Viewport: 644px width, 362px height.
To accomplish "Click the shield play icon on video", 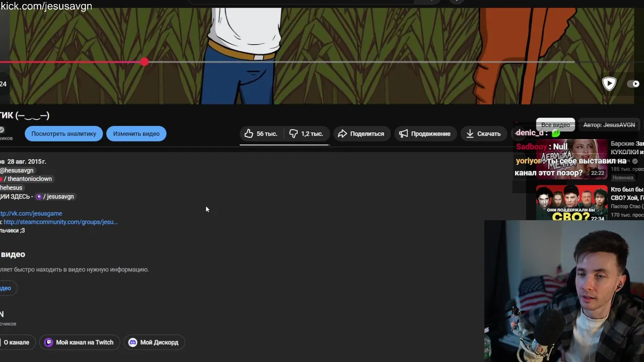I will pos(609,83).
